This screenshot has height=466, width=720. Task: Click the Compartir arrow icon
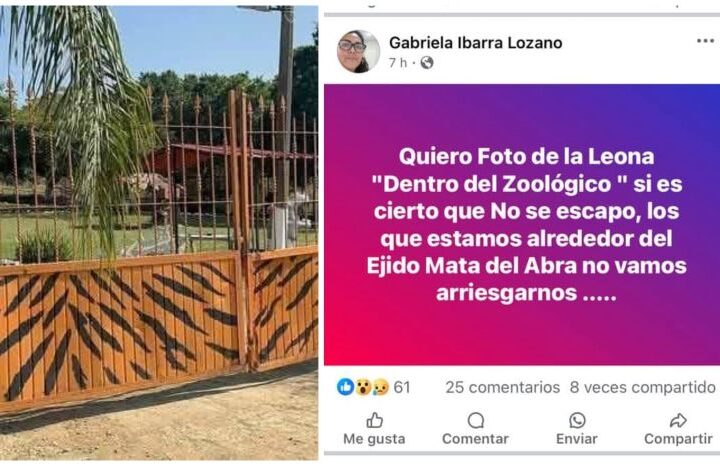(x=678, y=420)
